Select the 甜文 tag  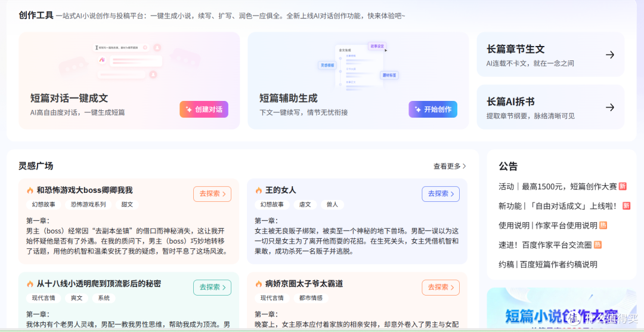[x=127, y=204]
